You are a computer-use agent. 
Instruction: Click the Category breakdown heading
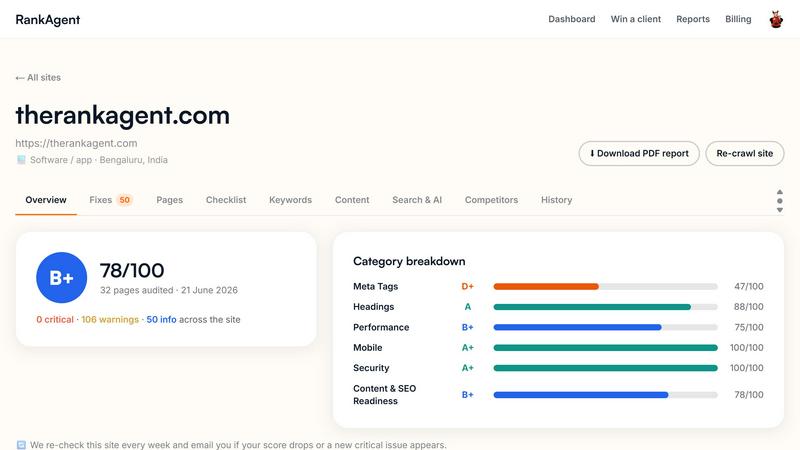[x=409, y=261]
